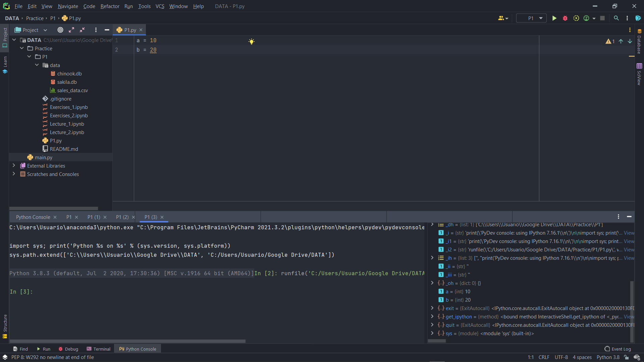Click Run with Coverage icon
Screen dimensions: 644x362
coord(576,18)
